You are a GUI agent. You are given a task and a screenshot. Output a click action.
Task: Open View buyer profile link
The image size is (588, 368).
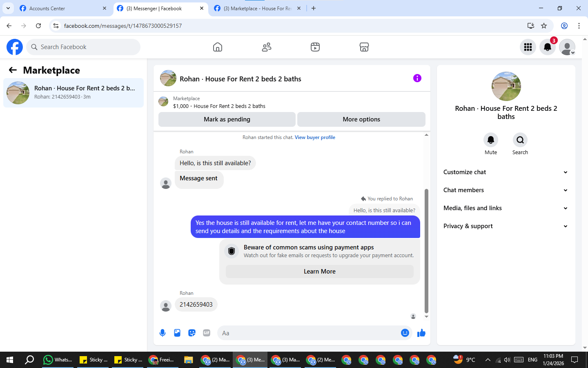coord(315,137)
